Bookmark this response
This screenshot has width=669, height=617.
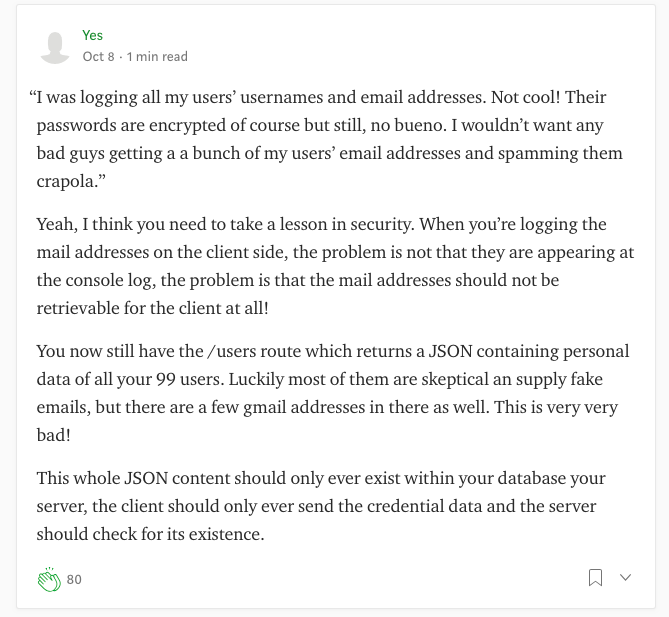[595, 578]
